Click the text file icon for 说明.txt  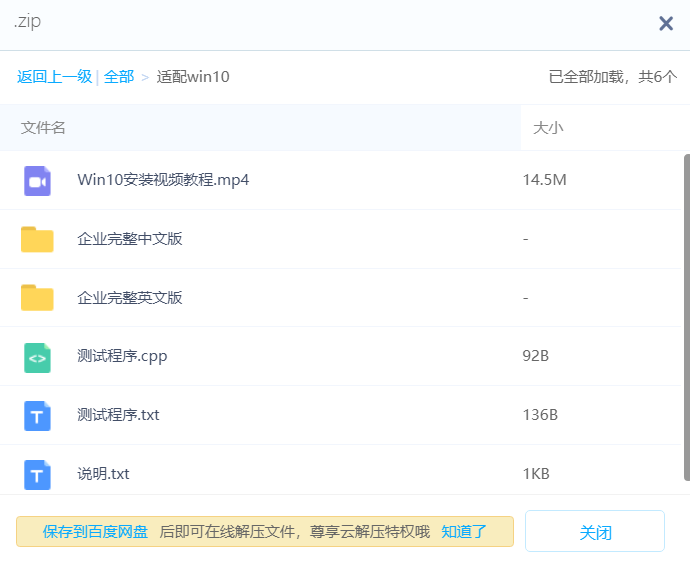tap(37, 475)
